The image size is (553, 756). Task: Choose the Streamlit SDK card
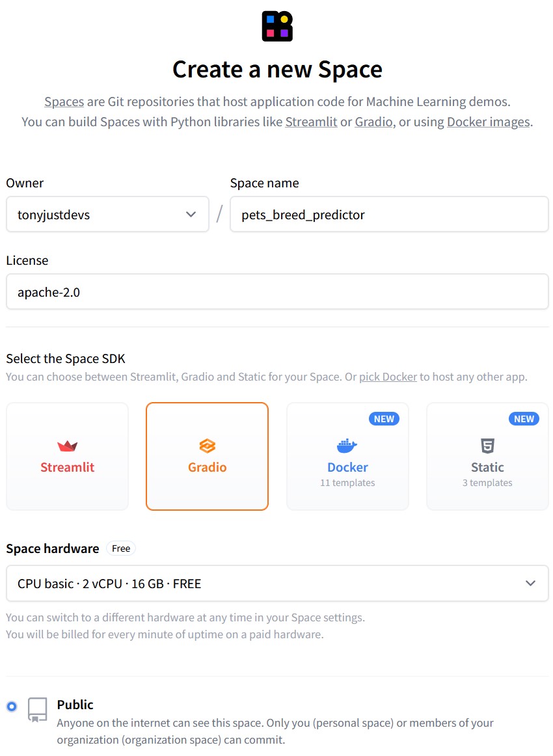68,456
